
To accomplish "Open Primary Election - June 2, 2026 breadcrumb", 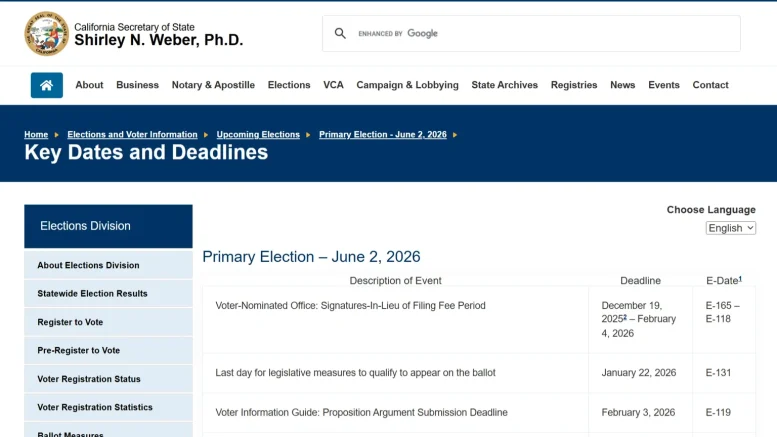I will click(383, 134).
